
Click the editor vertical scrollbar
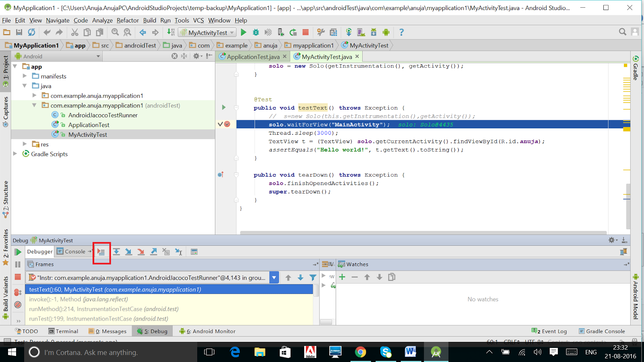pyautogui.click(x=628, y=206)
